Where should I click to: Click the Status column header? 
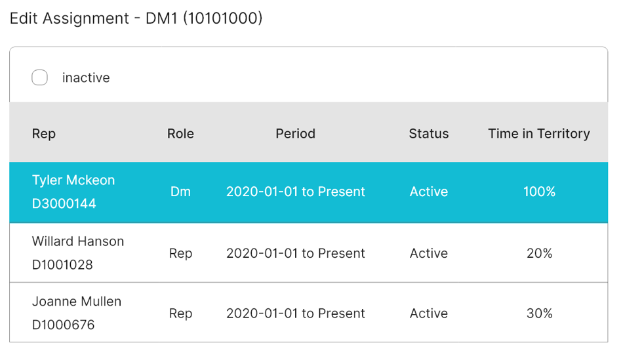(x=429, y=134)
